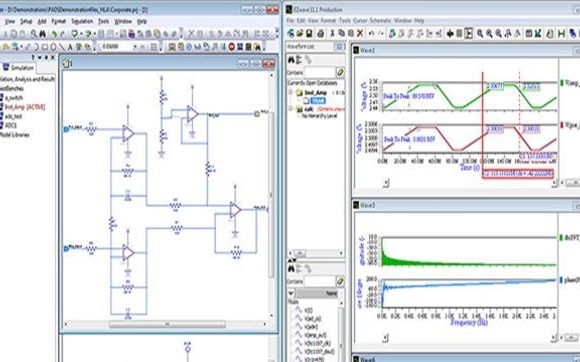Expand the Inst_Amp database node
The height and width of the screenshot is (362, 580).
[291, 92]
